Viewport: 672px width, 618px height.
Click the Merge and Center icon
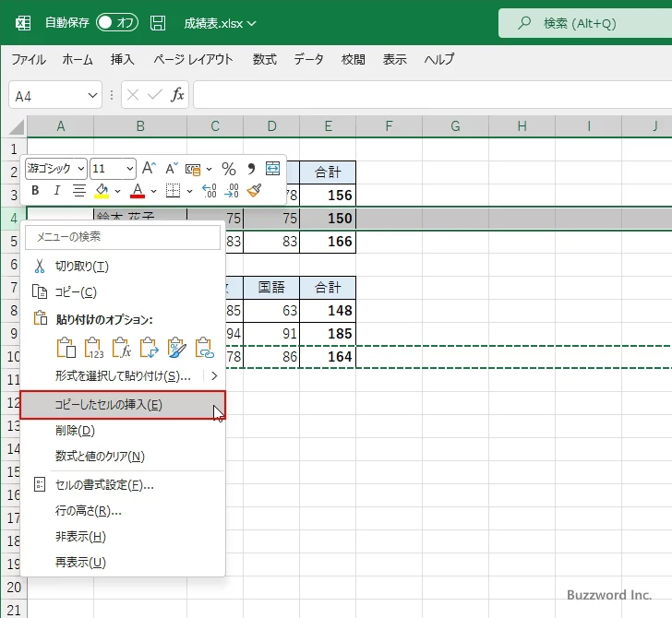coord(272,168)
